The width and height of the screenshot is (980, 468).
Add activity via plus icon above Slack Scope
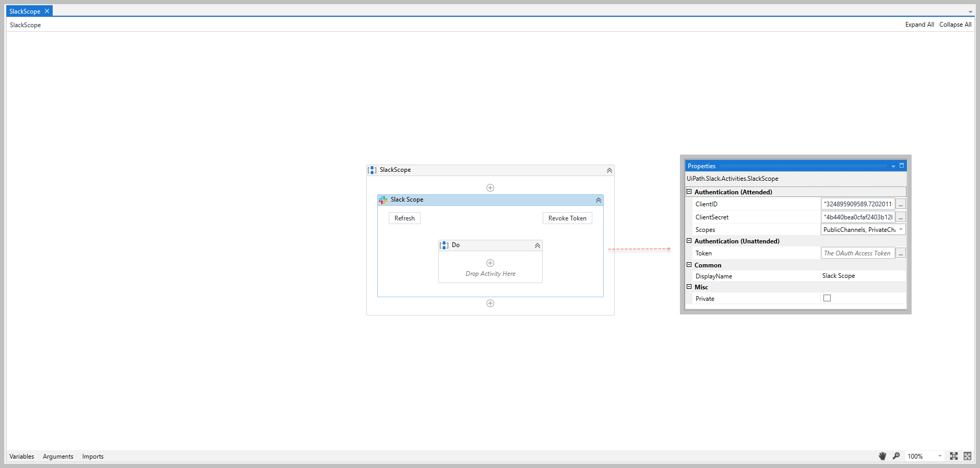coord(490,188)
